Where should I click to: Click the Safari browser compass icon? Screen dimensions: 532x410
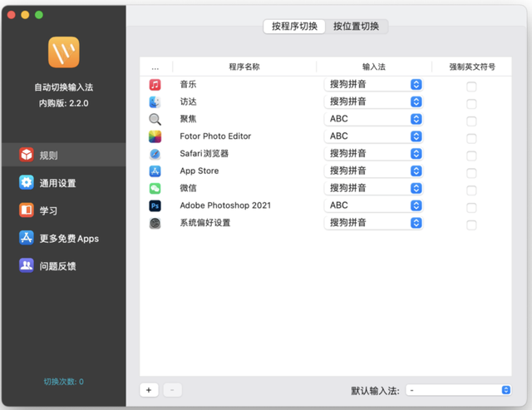155,154
